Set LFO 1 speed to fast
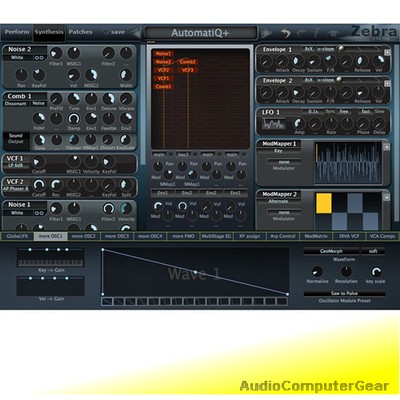Image resolution: width=400 pixels, height=400 pixels. coord(366,112)
